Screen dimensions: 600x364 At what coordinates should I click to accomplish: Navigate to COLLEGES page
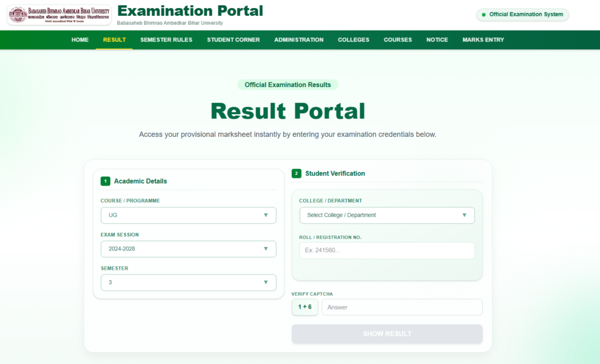[x=353, y=40]
